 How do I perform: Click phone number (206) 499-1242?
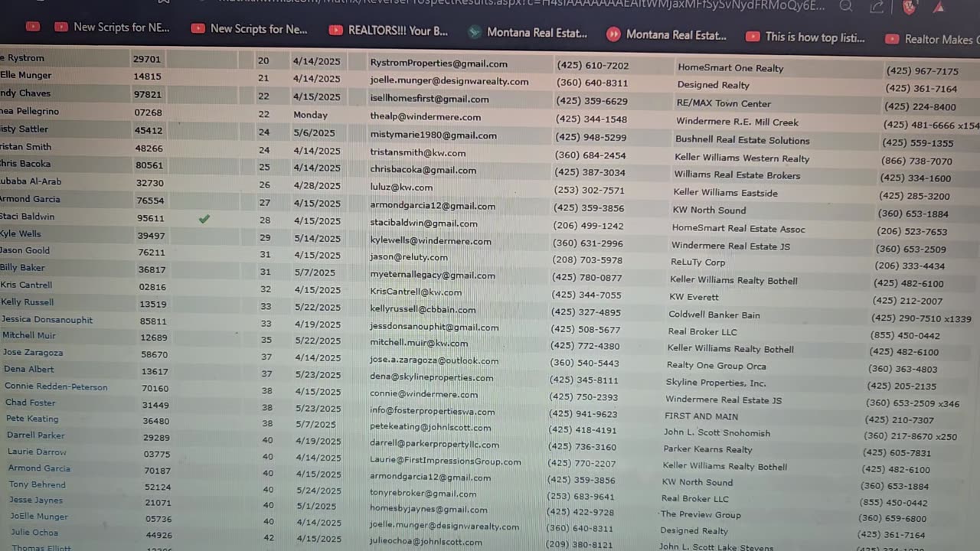(x=589, y=226)
